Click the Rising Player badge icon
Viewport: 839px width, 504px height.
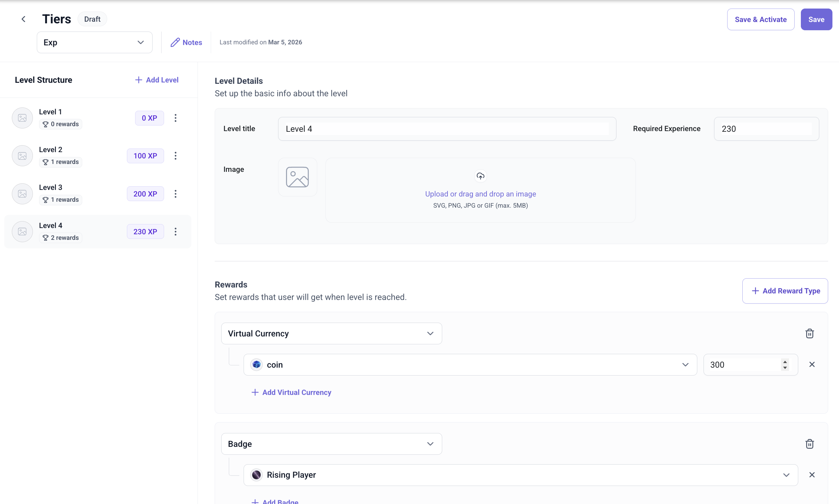coord(256,475)
